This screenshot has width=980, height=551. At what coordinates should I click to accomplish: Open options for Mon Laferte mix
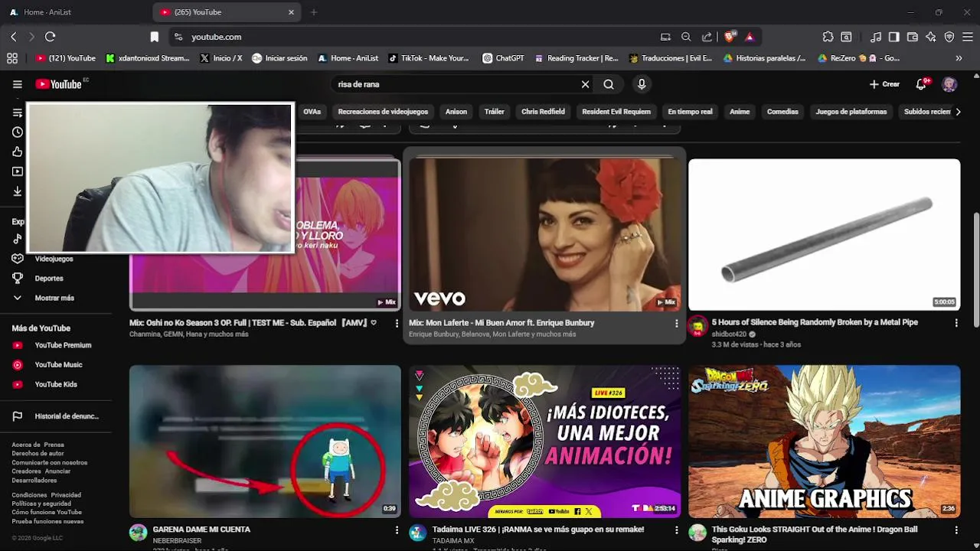(676, 324)
